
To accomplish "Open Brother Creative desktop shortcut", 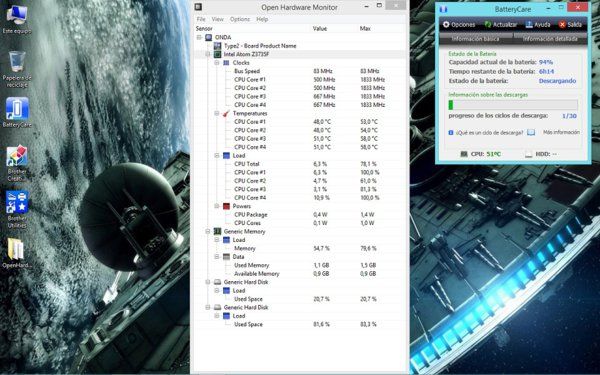I will coord(17,163).
